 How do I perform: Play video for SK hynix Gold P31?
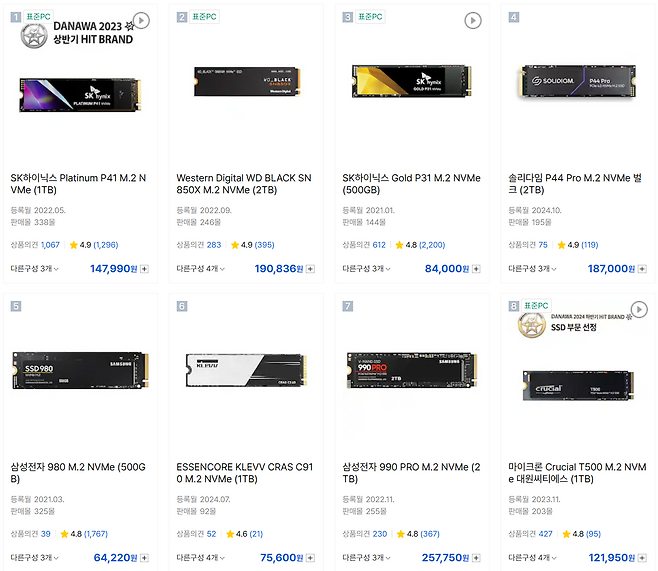[x=473, y=20]
